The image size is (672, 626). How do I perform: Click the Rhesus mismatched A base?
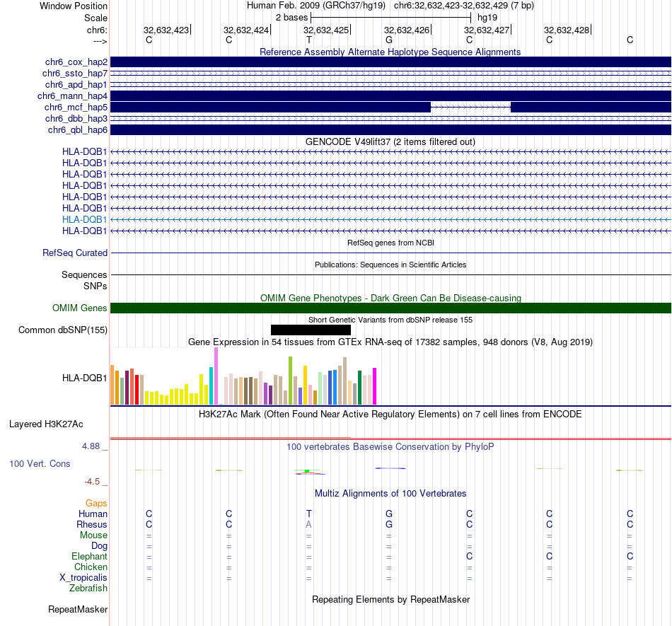click(308, 524)
